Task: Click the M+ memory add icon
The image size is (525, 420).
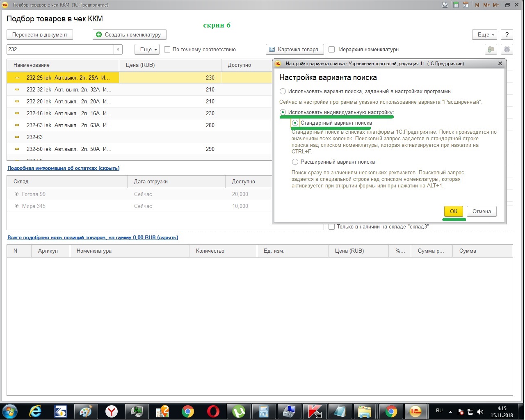Action: pos(486,5)
